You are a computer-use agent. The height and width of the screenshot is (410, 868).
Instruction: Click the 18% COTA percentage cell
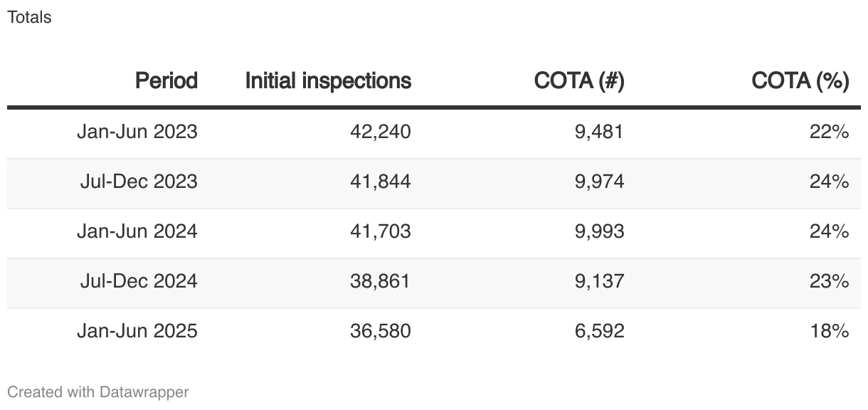(x=830, y=332)
